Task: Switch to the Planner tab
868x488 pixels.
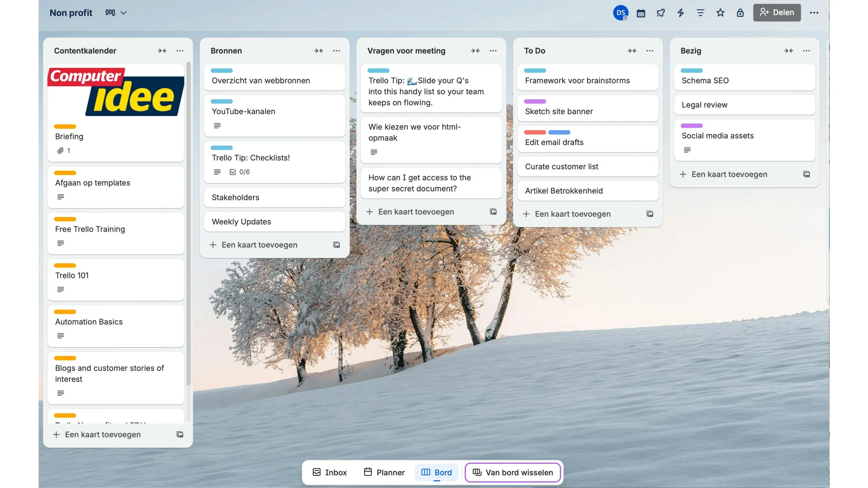Action: click(384, 472)
